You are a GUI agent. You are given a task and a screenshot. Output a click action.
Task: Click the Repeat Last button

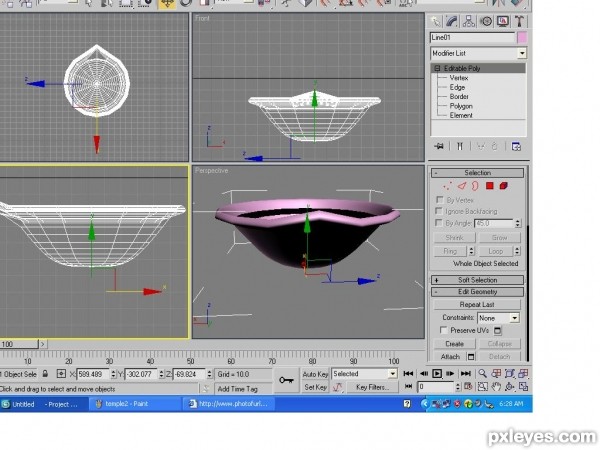click(477, 305)
